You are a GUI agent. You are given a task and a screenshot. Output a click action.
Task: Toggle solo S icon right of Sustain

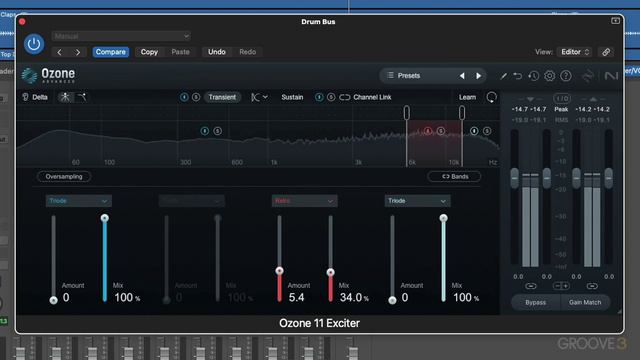pos(331,97)
